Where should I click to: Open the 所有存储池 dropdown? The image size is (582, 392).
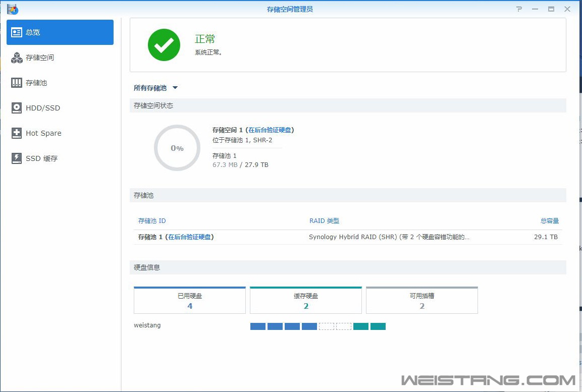click(155, 88)
